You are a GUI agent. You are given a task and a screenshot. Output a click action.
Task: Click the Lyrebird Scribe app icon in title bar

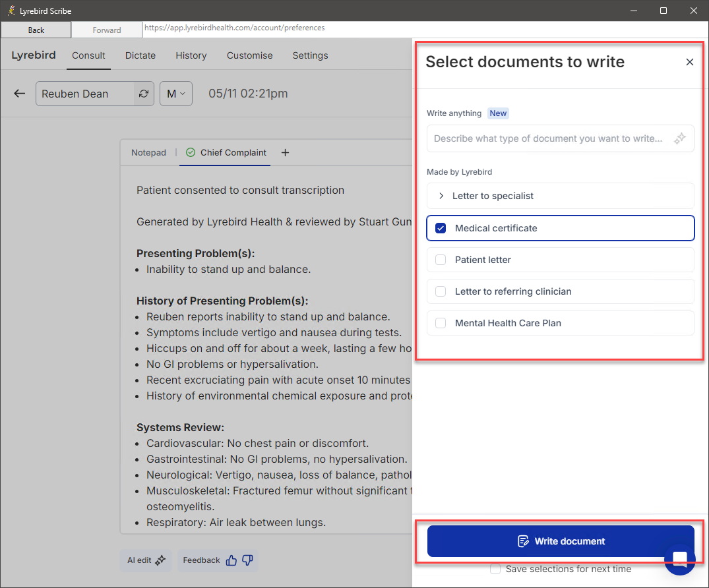[11, 11]
